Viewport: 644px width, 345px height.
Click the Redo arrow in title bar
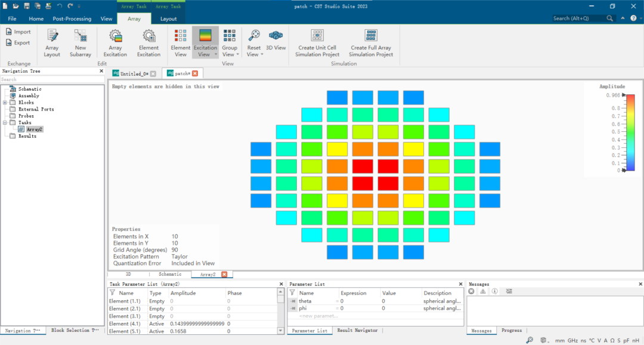pyautogui.click(x=70, y=6)
